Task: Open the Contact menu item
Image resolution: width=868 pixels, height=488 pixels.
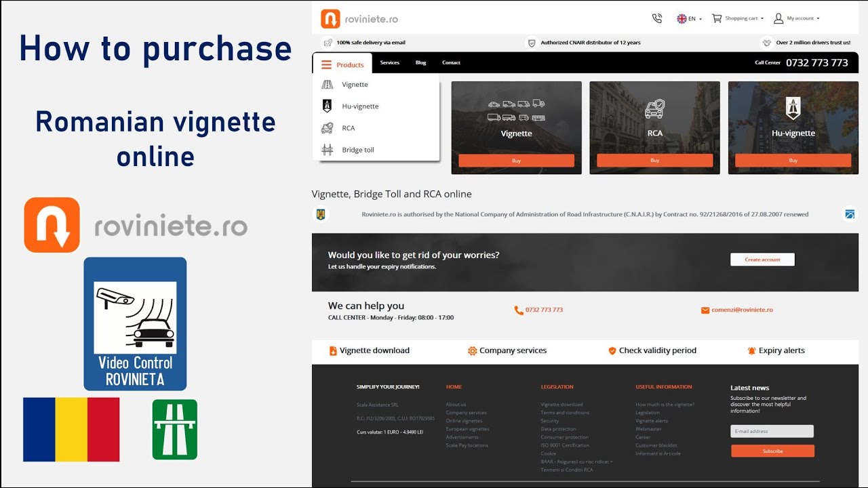Action: click(x=451, y=62)
